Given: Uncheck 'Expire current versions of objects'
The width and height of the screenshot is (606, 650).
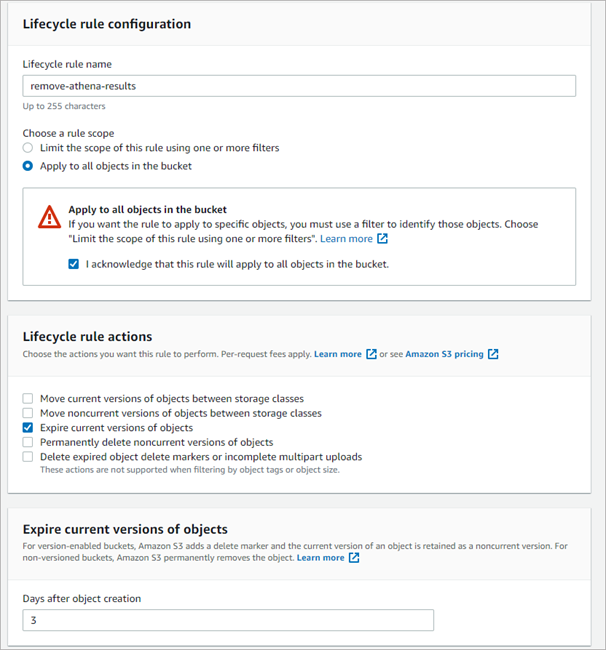Looking at the screenshot, I should (28, 428).
